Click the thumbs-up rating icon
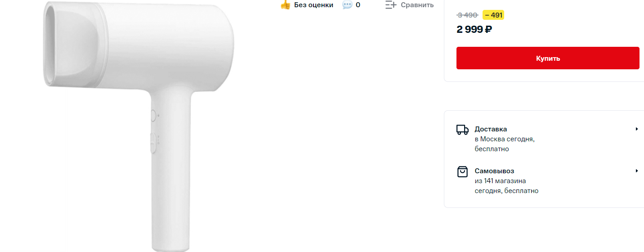644x252 pixels. [x=285, y=5]
